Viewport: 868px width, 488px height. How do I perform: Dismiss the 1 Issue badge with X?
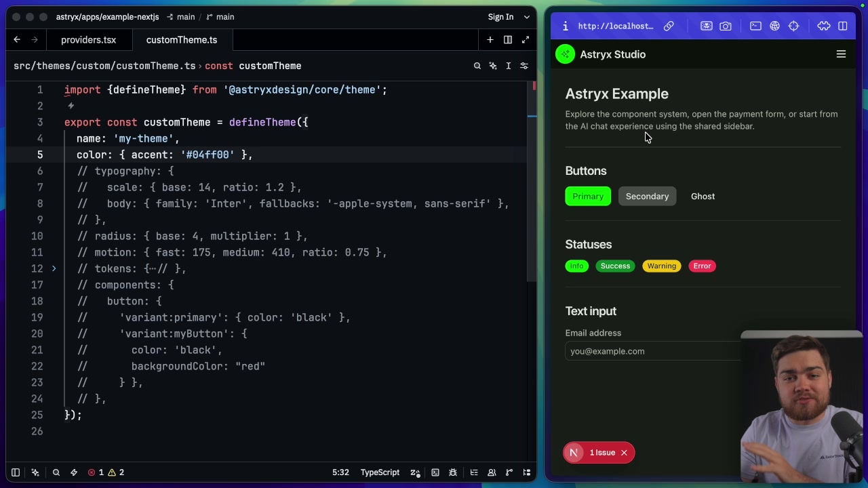624,453
